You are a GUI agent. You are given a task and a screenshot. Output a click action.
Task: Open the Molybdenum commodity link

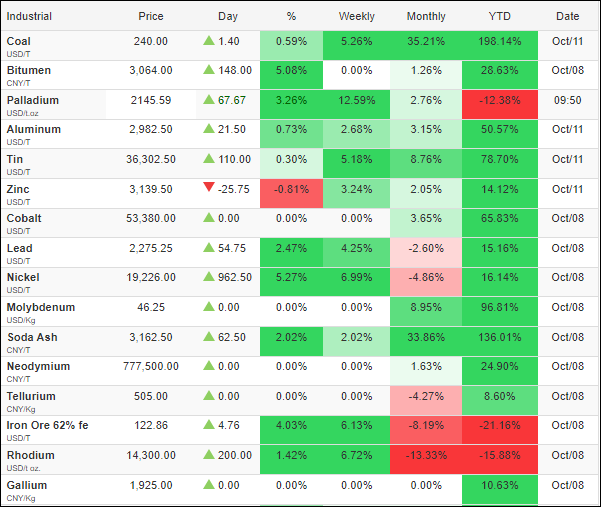coord(40,307)
